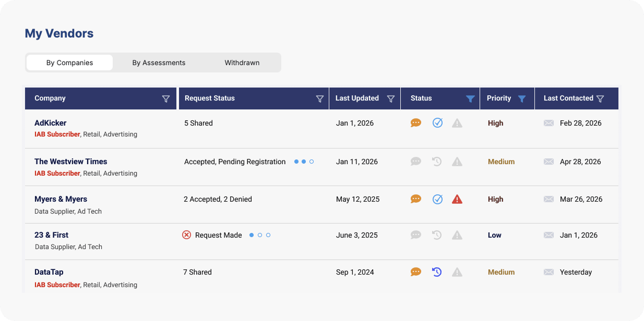The image size is (644, 321).
Task: Click the Request Made progress dots
Action: point(260,235)
